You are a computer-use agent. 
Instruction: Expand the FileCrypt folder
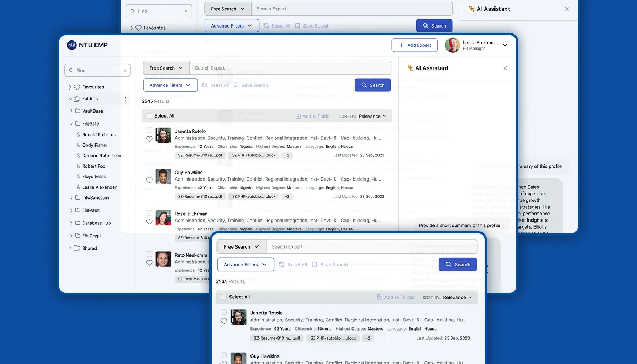(x=71, y=236)
